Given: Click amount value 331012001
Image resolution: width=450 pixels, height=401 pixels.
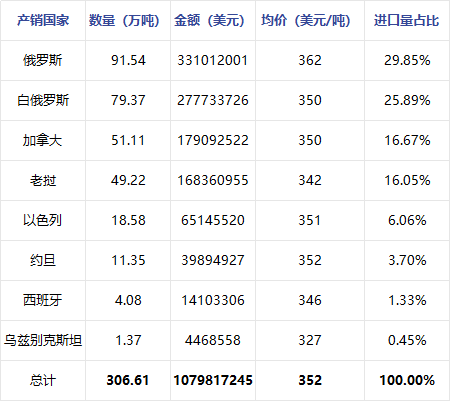Looking at the screenshot, I should (213, 60).
